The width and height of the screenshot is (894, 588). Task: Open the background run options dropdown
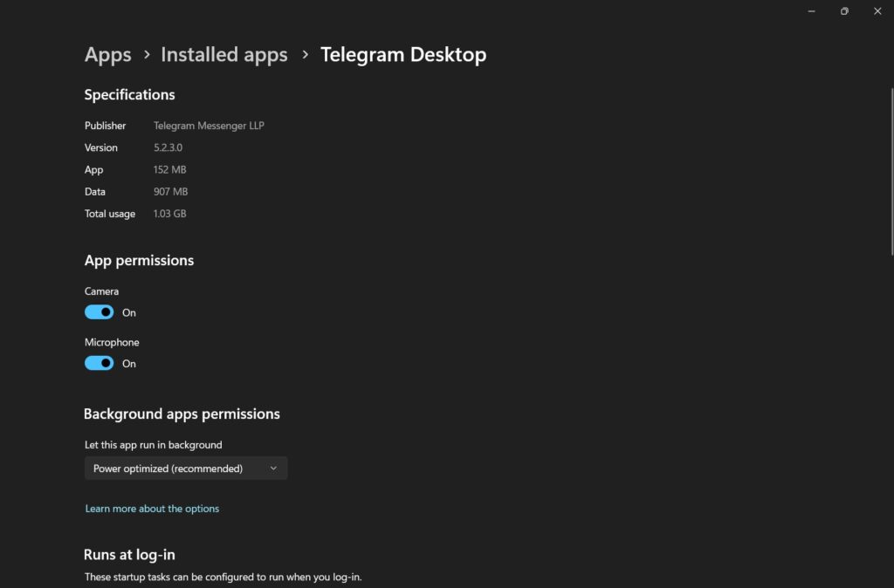pyautogui.click(x=186, y=468)
